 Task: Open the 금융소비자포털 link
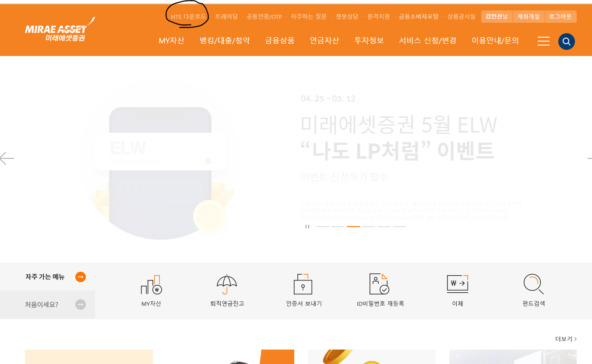419,17
